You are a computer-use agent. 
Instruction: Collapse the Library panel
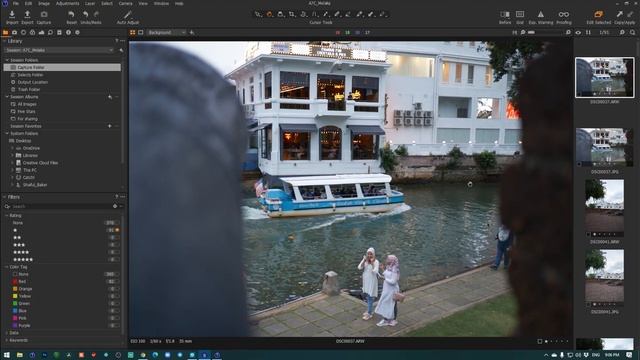[4, 41]
